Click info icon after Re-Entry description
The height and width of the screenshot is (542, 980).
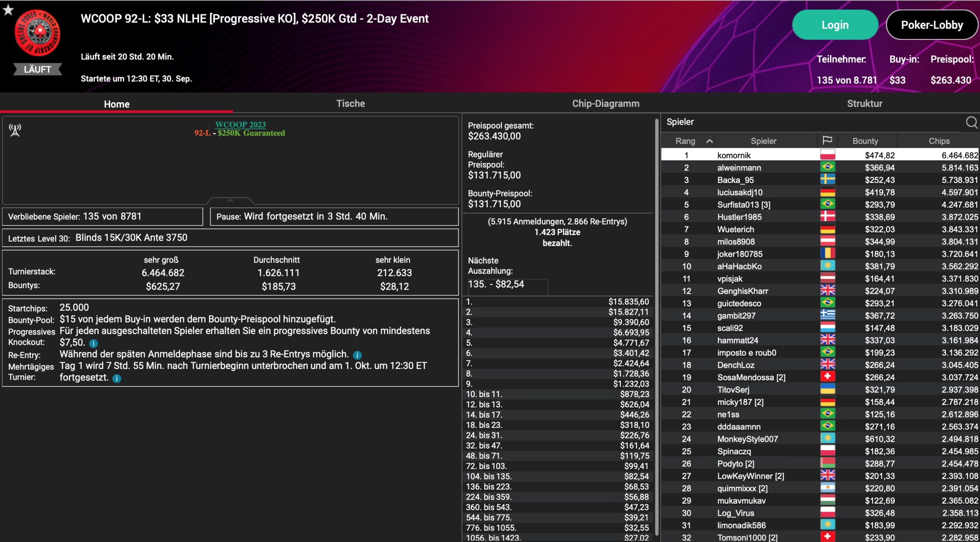[357, 355]
